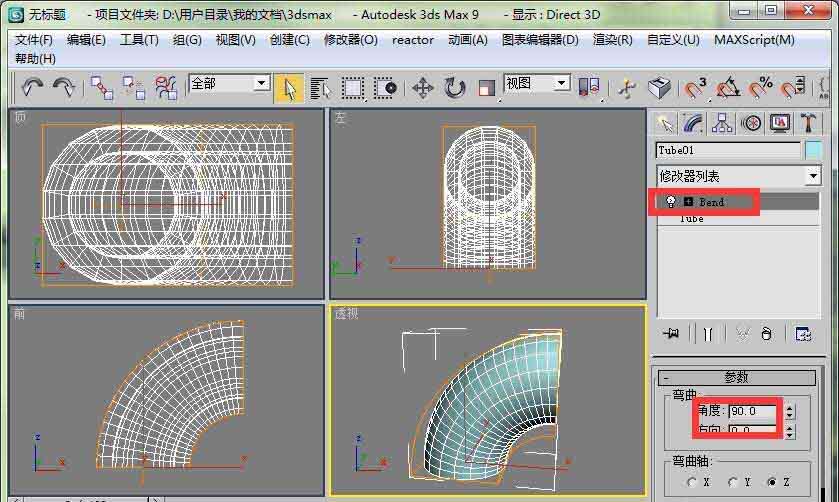Image resolution: width=839 pixels, height=502 pixels.
Task: Click the Redo arrow icon
Action: [x=63, y=88]
